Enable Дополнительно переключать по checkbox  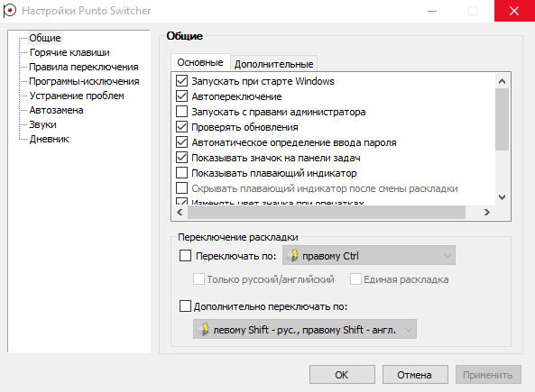pos(185,306)
